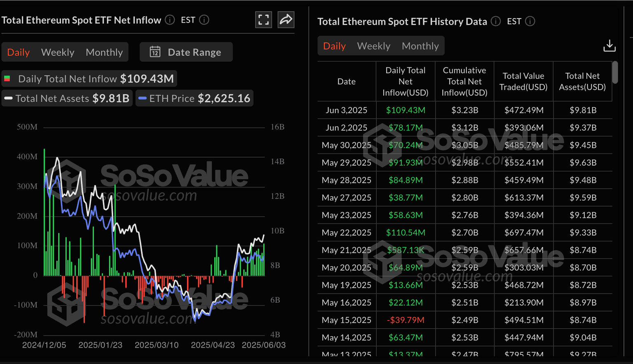Toggle Total Net Assets line visibility
The height and width of the screenshot is (364, 633).
(x=67, y=98)
